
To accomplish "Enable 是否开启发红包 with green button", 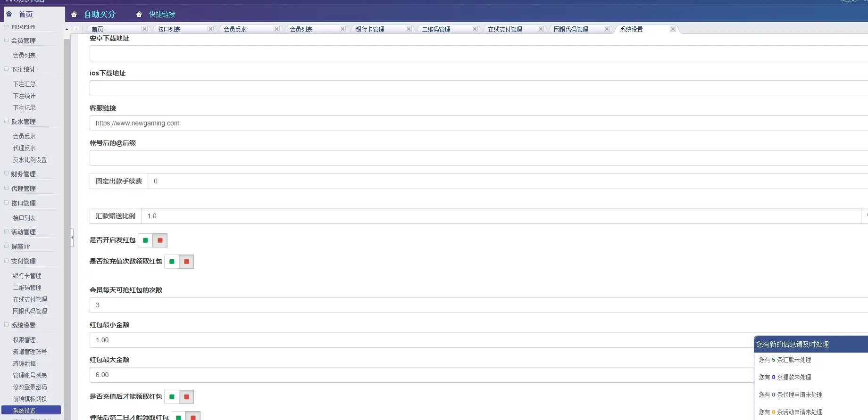I will click(145, 240).
